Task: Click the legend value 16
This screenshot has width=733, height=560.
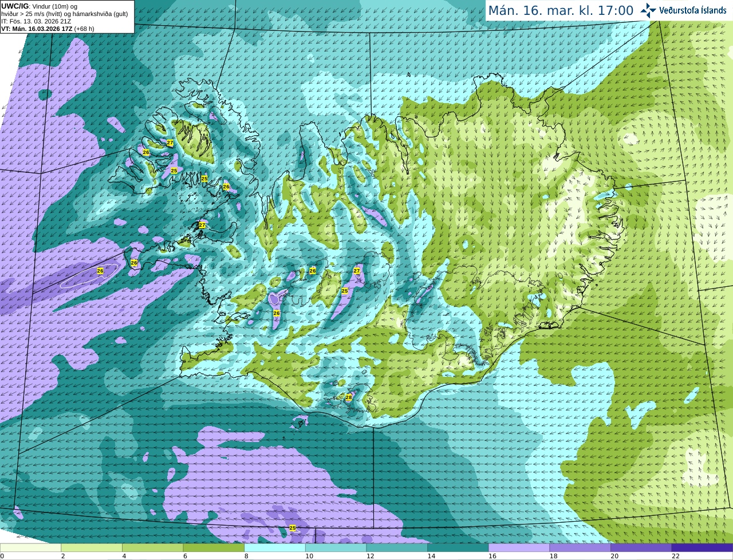Action: (x=492, y=556)
